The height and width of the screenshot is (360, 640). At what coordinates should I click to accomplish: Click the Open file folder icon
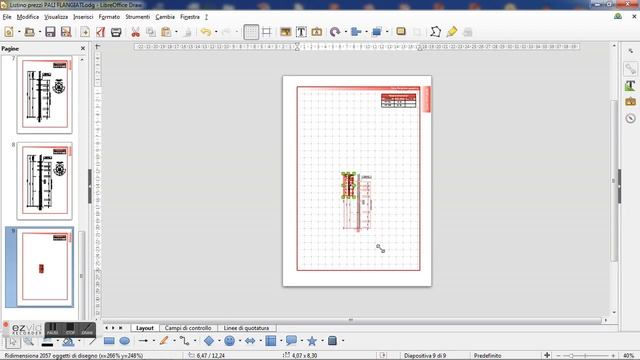[x=29, y=32]
